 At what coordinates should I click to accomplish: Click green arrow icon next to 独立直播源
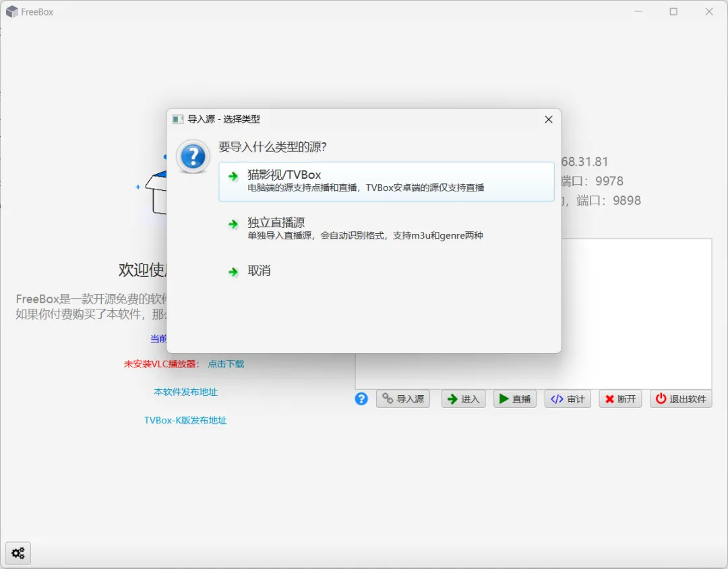[233, 224]
